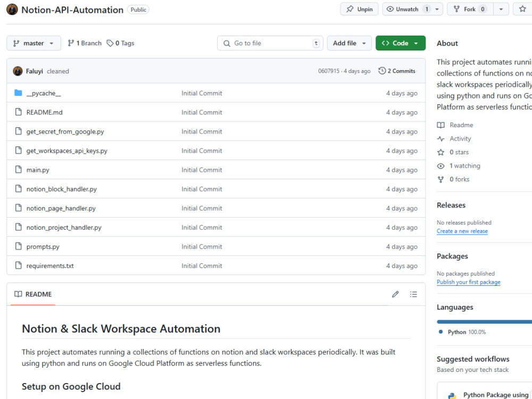Click the 't' shortcut key hint in search
The width and height of the screenshot is (532, 399).
(x=316, y=43)
